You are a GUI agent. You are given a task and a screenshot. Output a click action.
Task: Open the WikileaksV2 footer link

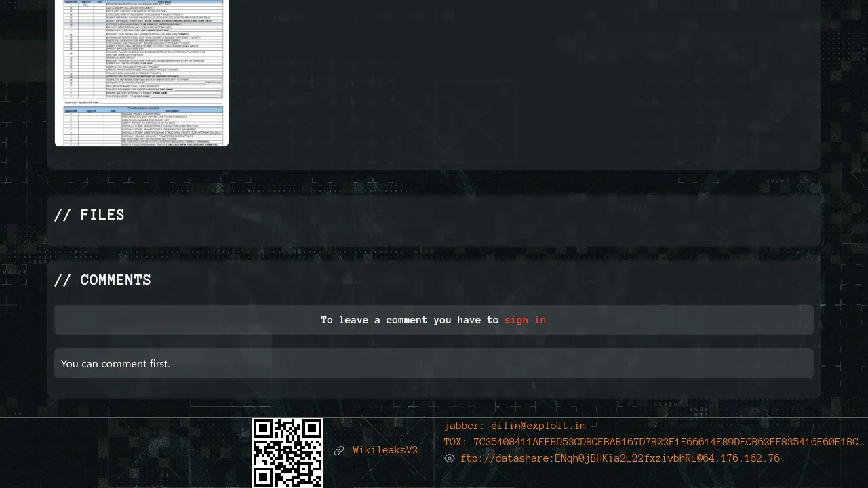click(x=385, y=451)
